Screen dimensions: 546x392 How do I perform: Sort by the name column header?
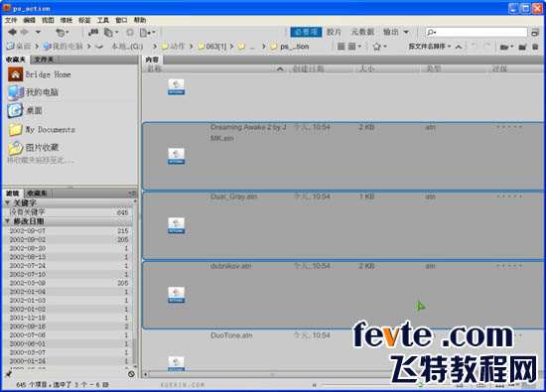(x=215, y=68)
